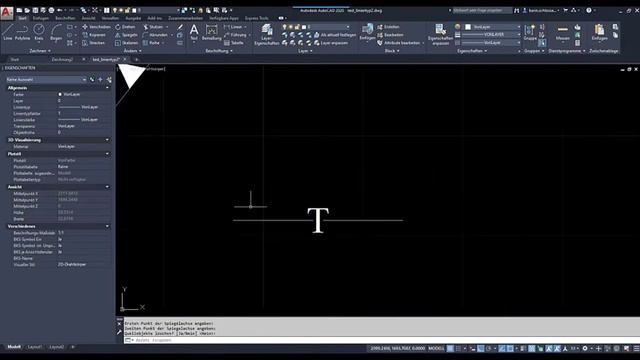Toggle annotation visibility in status bar
Image resolution: width=640 pixels, height=360 pixels.
549,349
